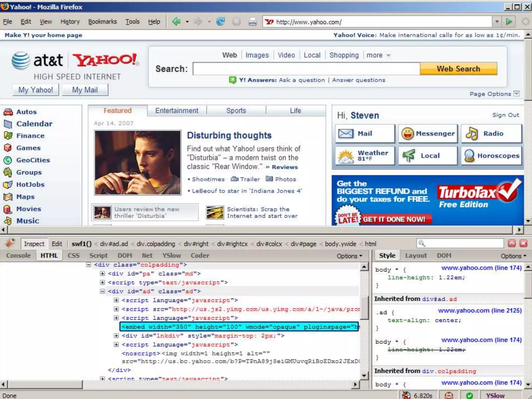
Task: Click the Games dice icon
Action: 8,148
